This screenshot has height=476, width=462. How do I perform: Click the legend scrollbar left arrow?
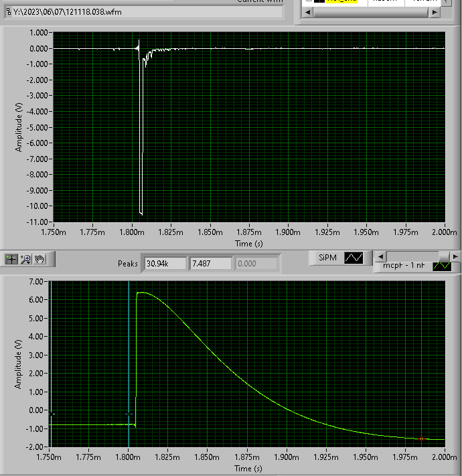[x=381, y=256]
